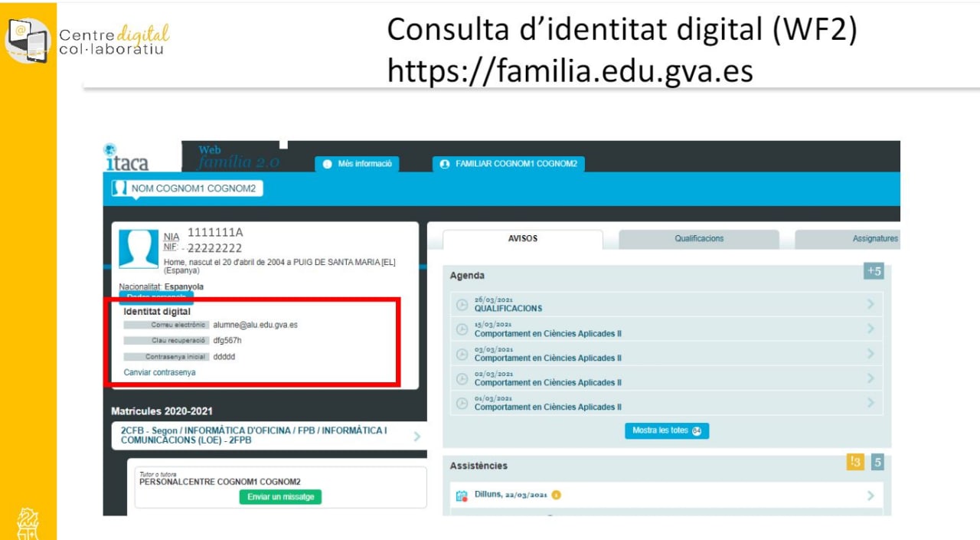Click the yellow !3 badge in Assistències

coord(855,462)
